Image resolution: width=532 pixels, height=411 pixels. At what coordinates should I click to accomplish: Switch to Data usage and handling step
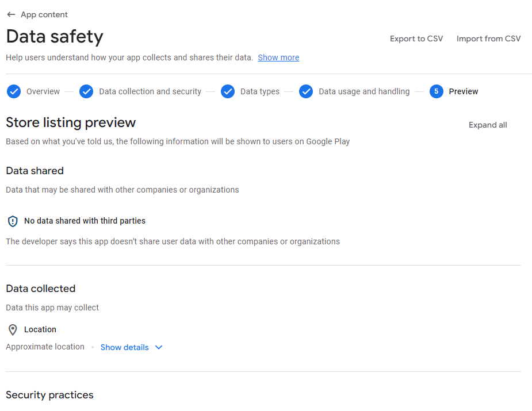pyautogui.click(x=364, y=91)
